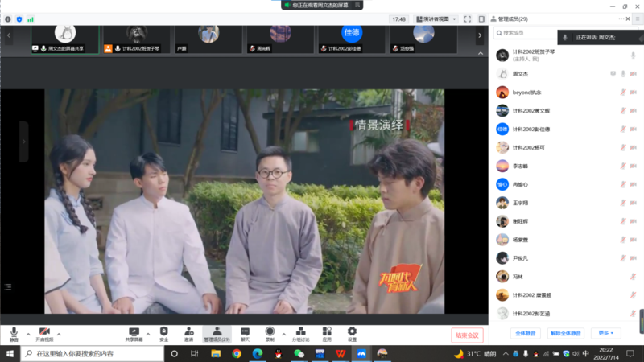Screen dimensions: 644x362
Task: Click 结束会议 end meeting button
Action: pos(467,335)
